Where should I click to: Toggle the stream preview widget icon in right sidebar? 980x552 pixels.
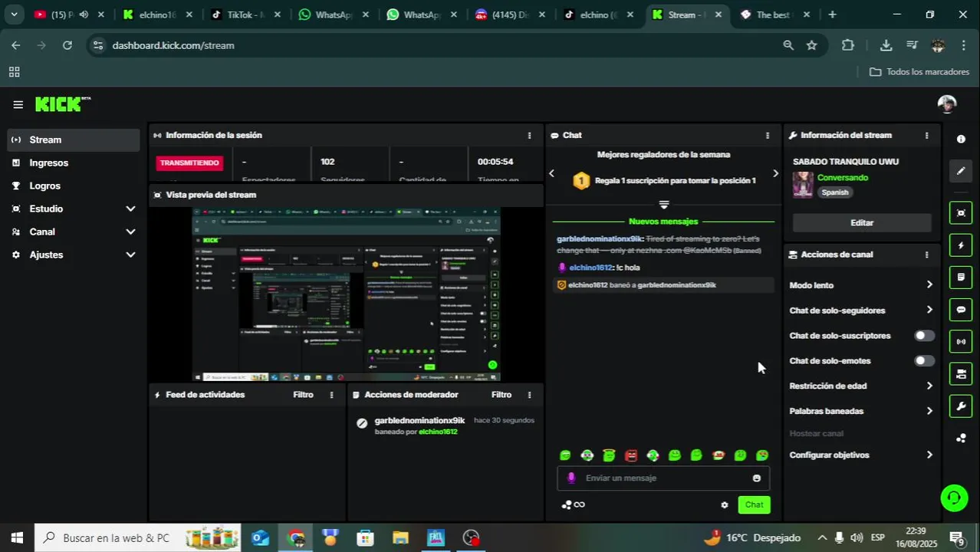coord(961,212)
